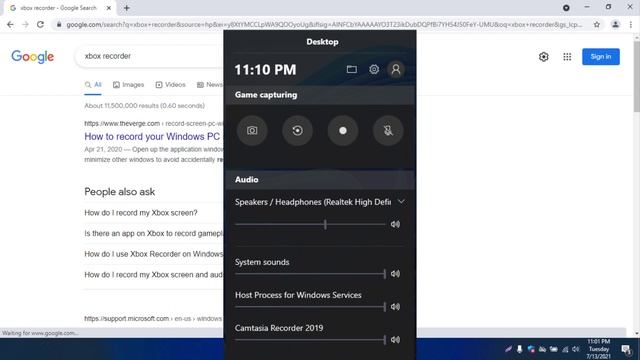Select the xbox recorder - Google Search tab

click(59, 8)
